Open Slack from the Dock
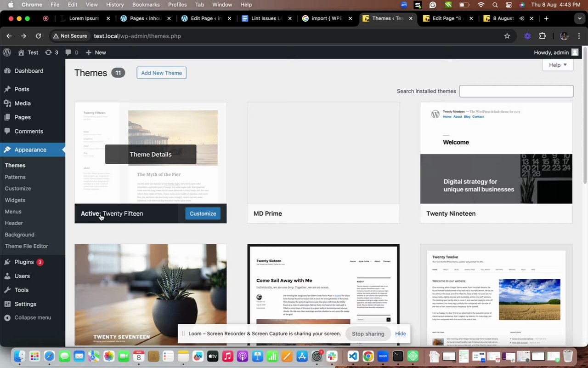 point(332,356)
